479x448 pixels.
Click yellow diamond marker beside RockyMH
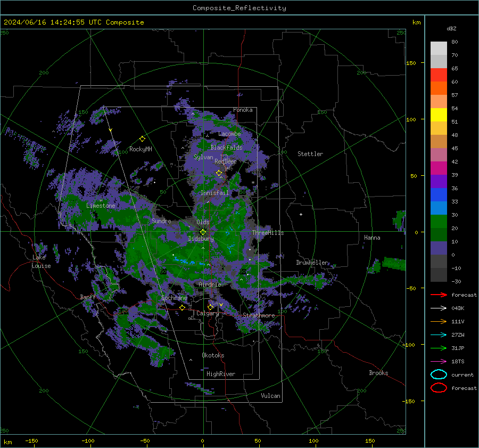coord(142,139)
